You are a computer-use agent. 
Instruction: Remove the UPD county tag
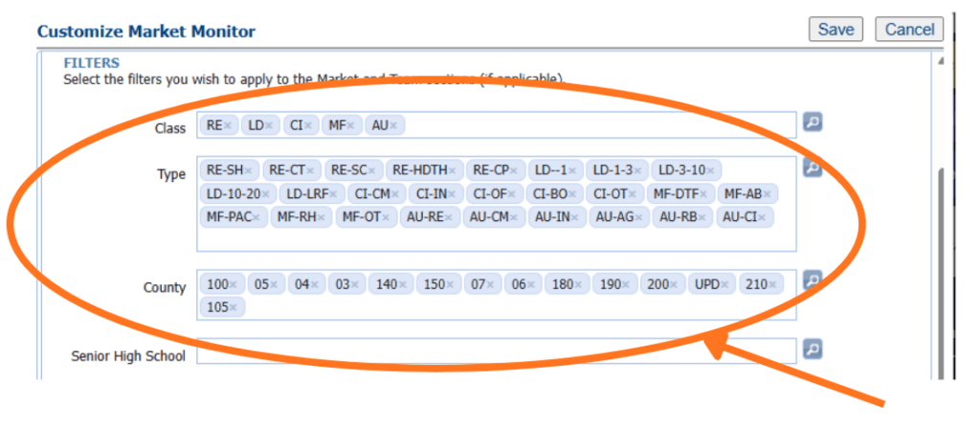pos(726,284)
